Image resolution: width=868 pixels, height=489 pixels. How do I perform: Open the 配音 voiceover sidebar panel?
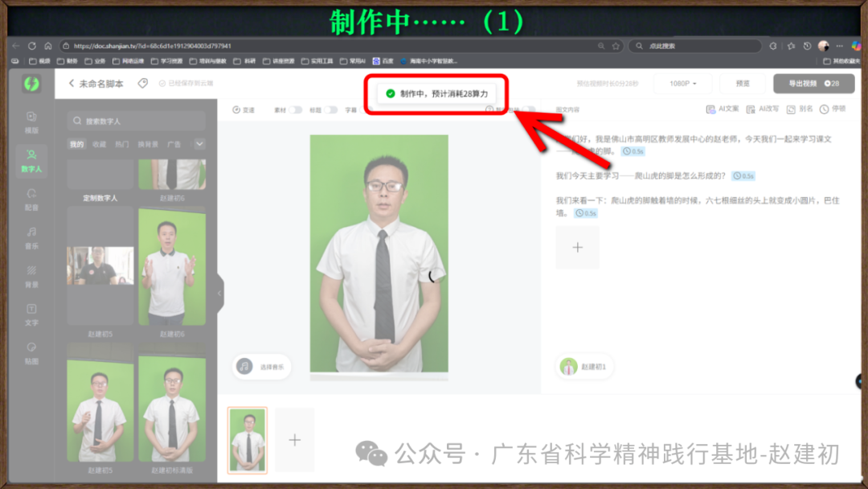point(31,197)
